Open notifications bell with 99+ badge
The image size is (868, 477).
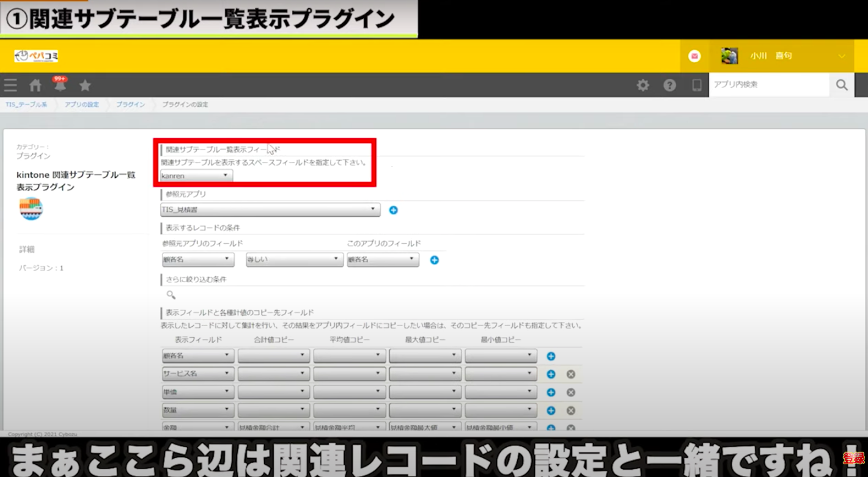(60, 86)
